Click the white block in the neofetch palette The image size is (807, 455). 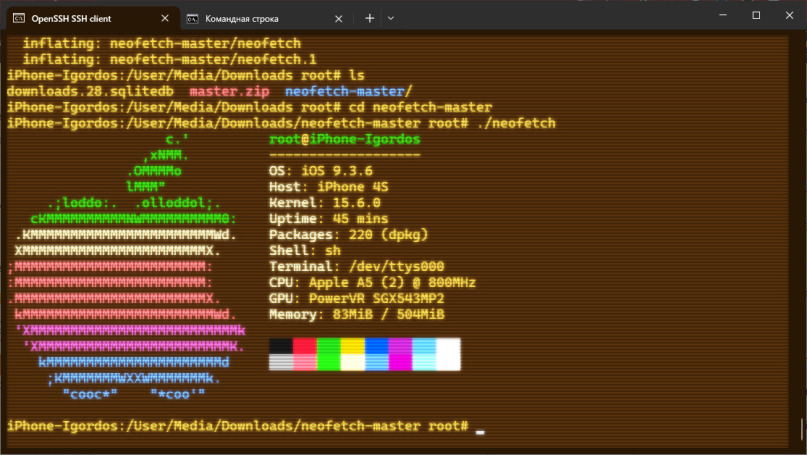(449, 354)
